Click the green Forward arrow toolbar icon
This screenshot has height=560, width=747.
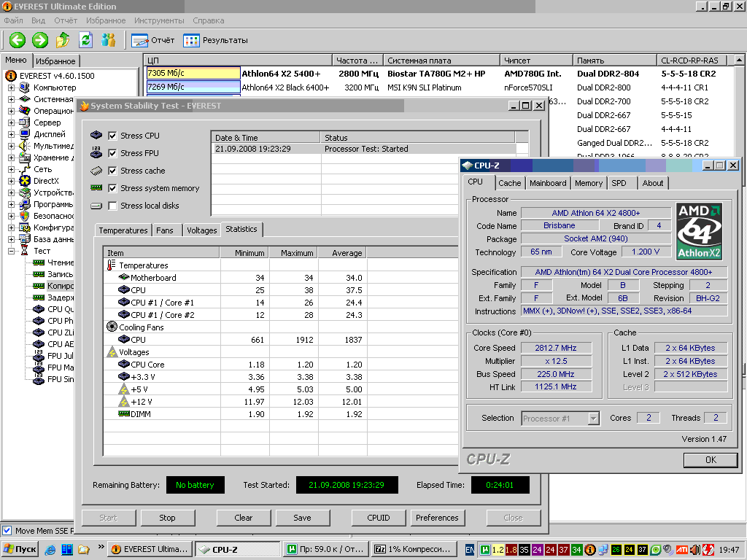(x=40, y=40)
